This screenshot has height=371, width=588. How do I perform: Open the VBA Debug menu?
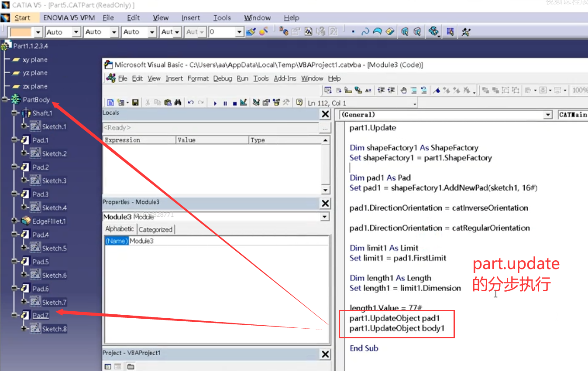(223, 78)
